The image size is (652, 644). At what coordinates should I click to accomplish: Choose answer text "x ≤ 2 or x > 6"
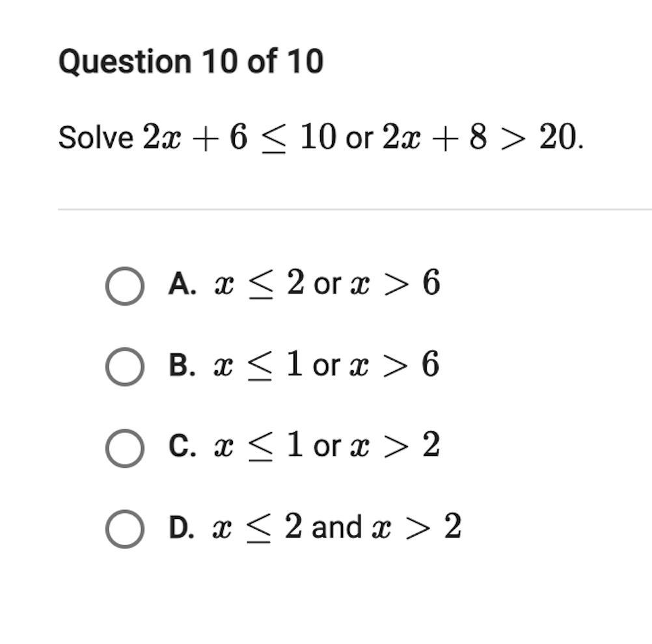point(327,284)
